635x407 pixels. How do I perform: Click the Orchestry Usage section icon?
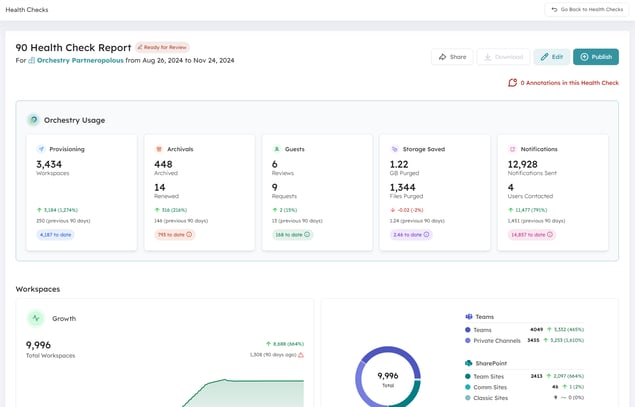pyautogui.click(x=34, y=120)
